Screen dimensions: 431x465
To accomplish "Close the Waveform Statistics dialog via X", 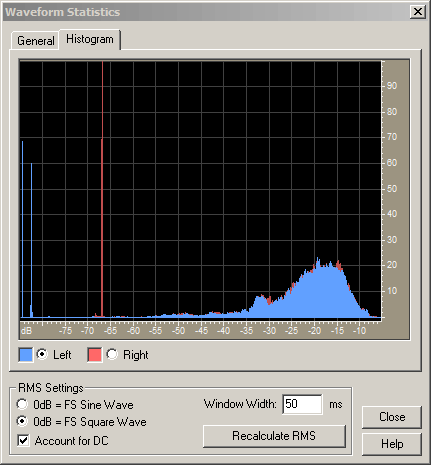I will tap(417, 12).
